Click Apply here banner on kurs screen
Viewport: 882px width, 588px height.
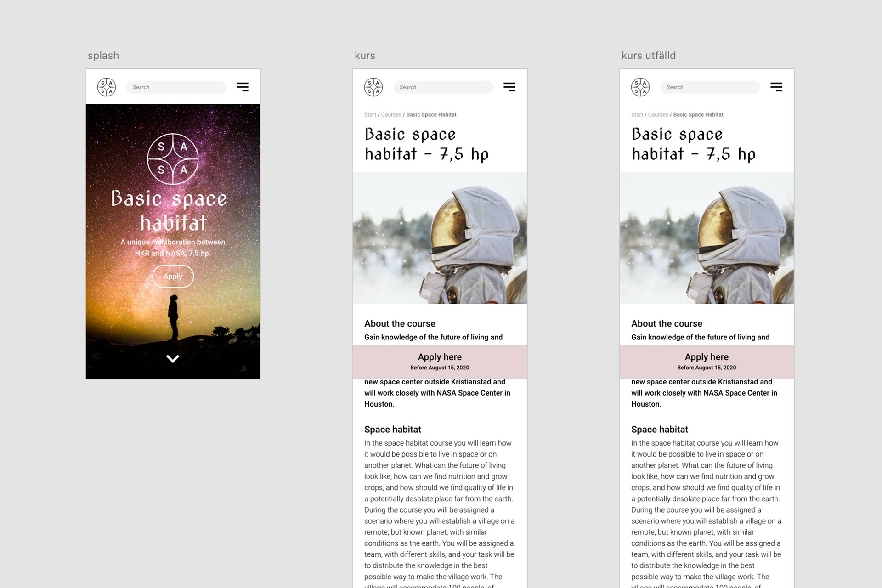pyautogui.click(x=440, y=362)
